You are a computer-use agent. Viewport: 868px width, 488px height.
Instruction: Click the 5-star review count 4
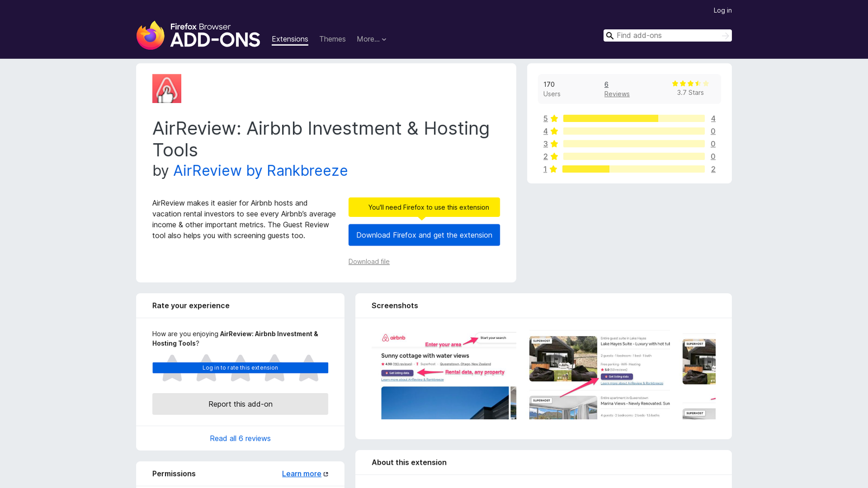(713, 119)
